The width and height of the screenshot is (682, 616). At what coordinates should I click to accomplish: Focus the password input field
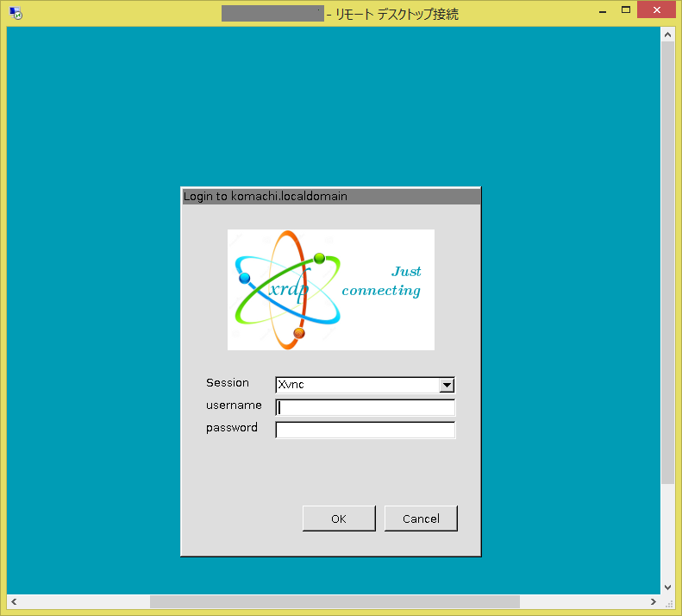[365, 431]
